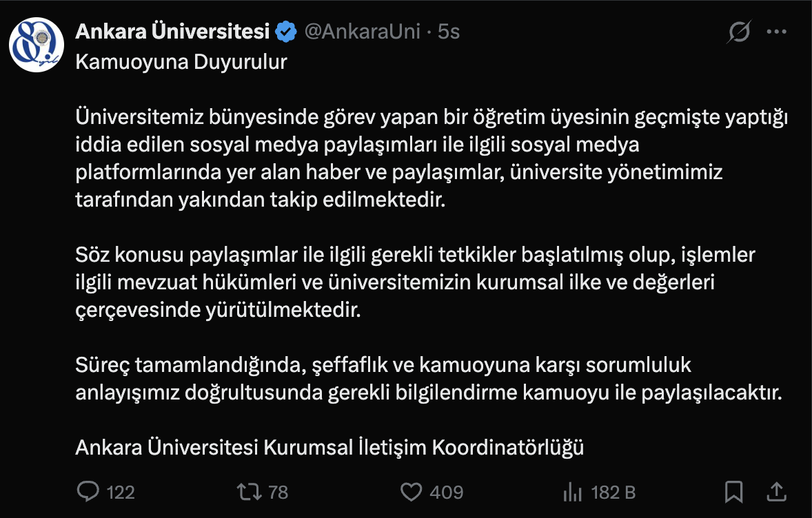This screenshot has width=812, height=518.
Task: Click the 409 likes counter
Action: [x=445, y=493]
